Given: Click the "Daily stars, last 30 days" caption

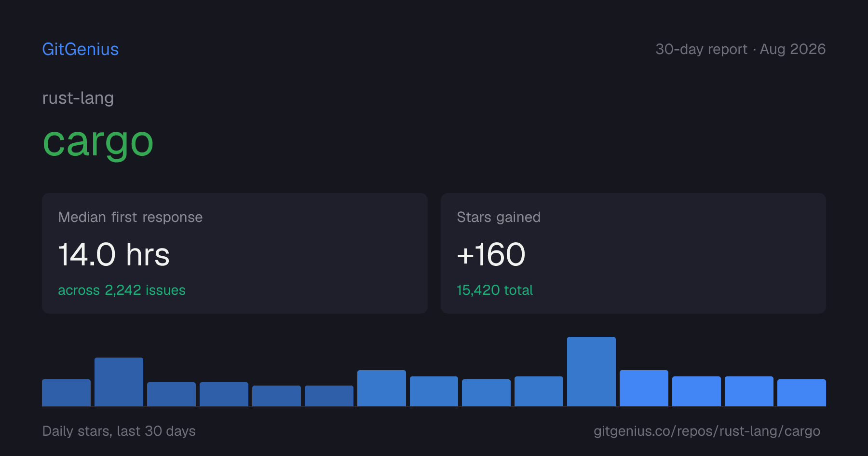Looking at the screenshot, I should pos(119,431).
